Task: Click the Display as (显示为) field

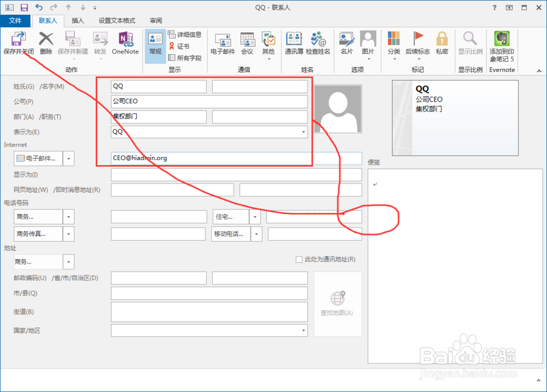Action: coord(236,175)
